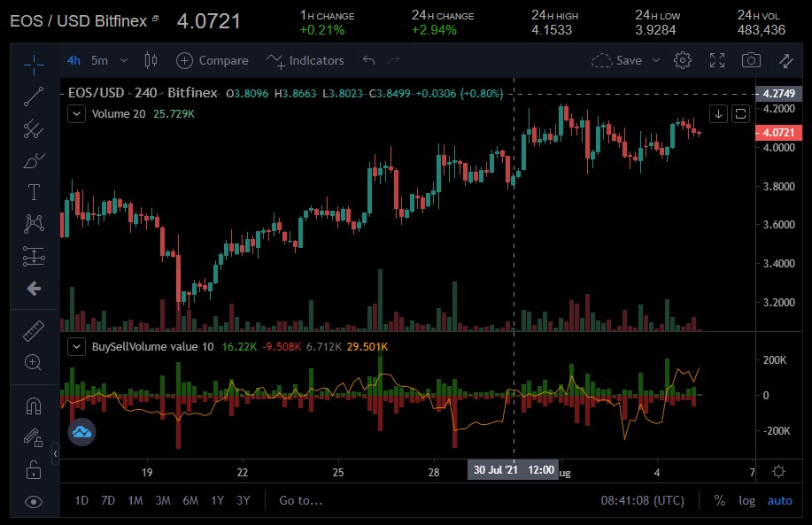Collapse the Volume indicator legend
812x525 pixels.
pos(77,114)
